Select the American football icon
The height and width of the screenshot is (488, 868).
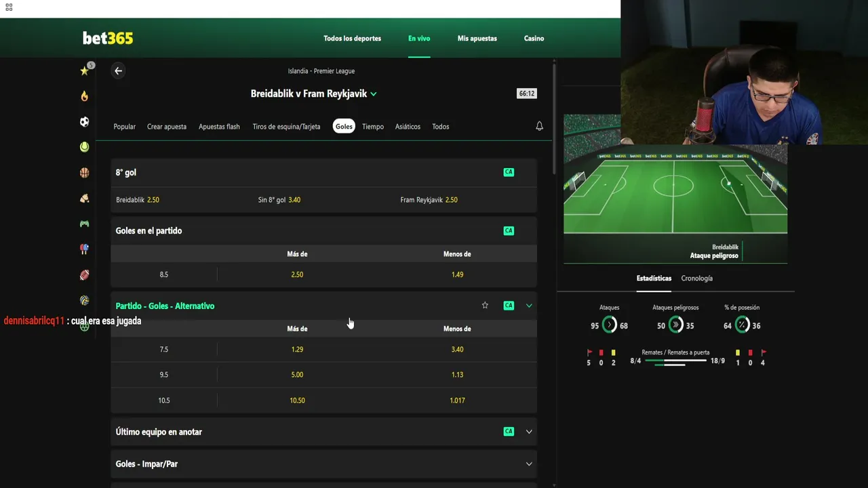[x=84, y=275]
